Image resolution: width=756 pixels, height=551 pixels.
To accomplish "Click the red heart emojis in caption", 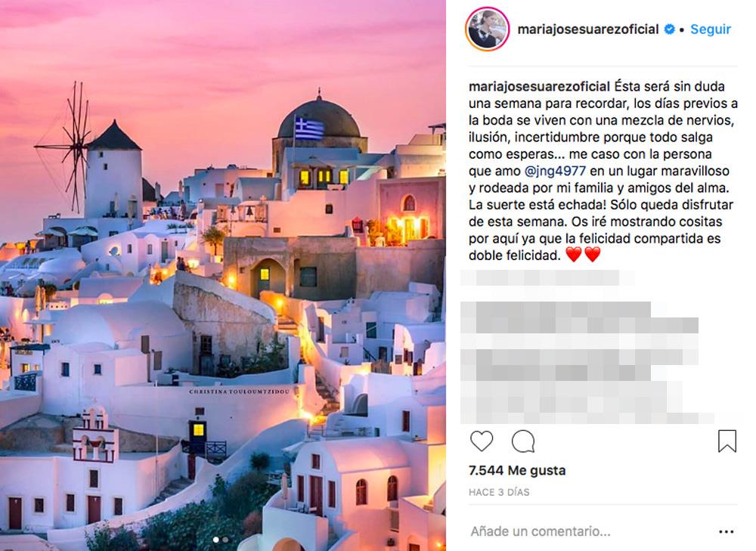I will coord(583,254).
